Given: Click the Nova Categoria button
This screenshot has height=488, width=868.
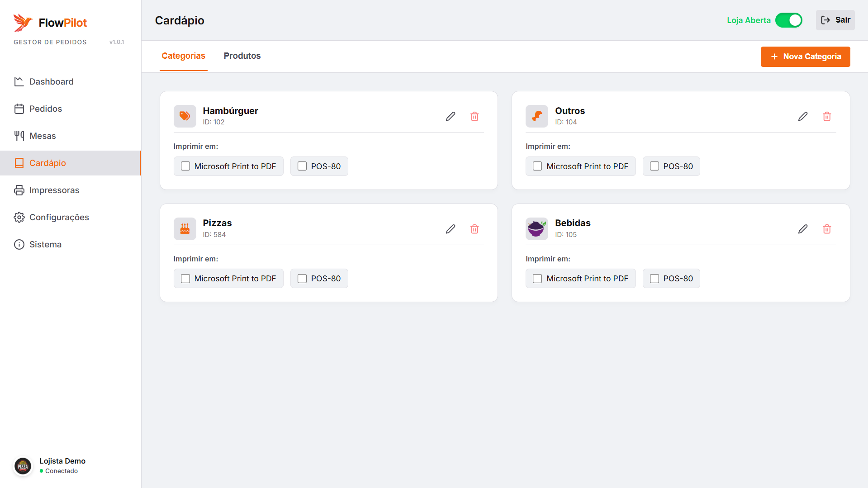Looking at the screenshot, I should [x=805, y=57].
